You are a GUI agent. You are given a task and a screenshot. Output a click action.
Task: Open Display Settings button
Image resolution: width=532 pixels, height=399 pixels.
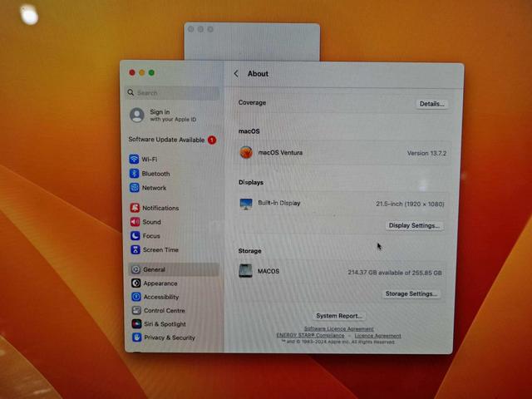(x=414, y=225)
